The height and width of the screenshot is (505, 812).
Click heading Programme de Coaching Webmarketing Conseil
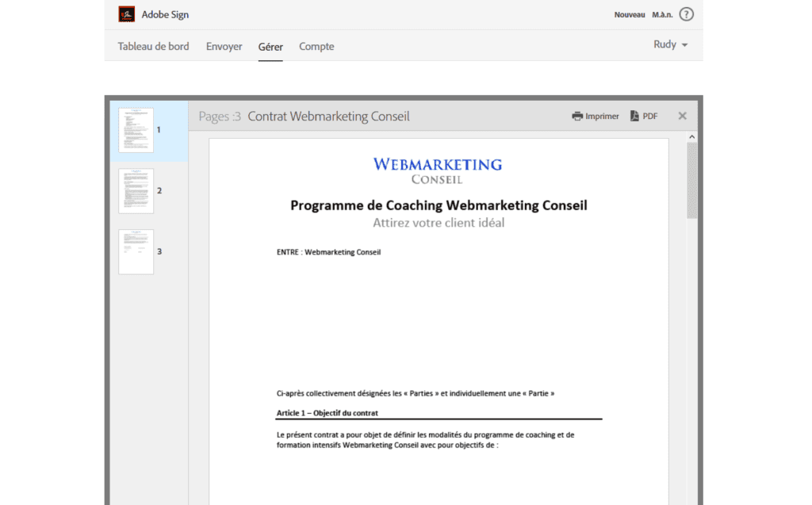(439, 205)
